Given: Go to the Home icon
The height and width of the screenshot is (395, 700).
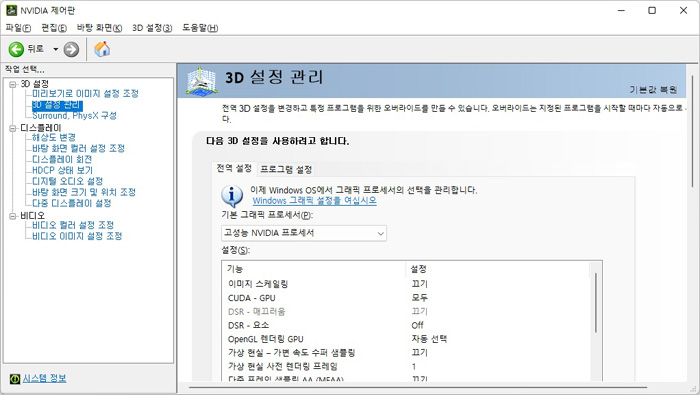Looking at the screenshot, I should pos(102,49).
